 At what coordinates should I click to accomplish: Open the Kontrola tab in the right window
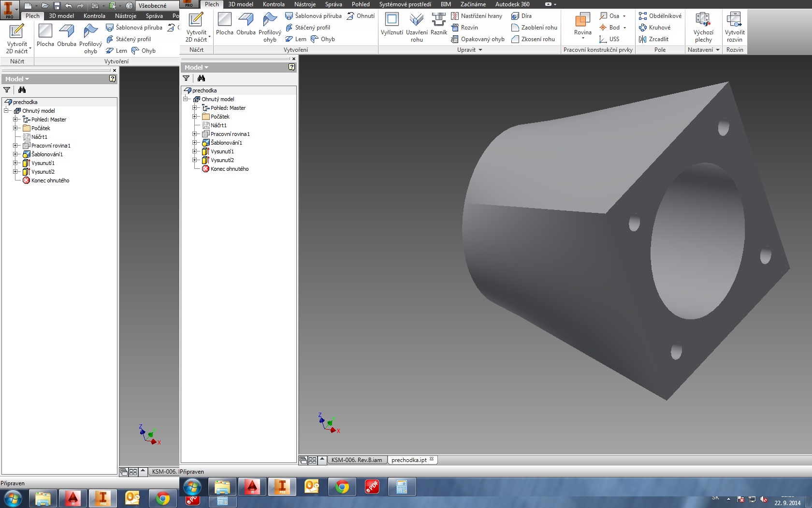click(274, 4)
